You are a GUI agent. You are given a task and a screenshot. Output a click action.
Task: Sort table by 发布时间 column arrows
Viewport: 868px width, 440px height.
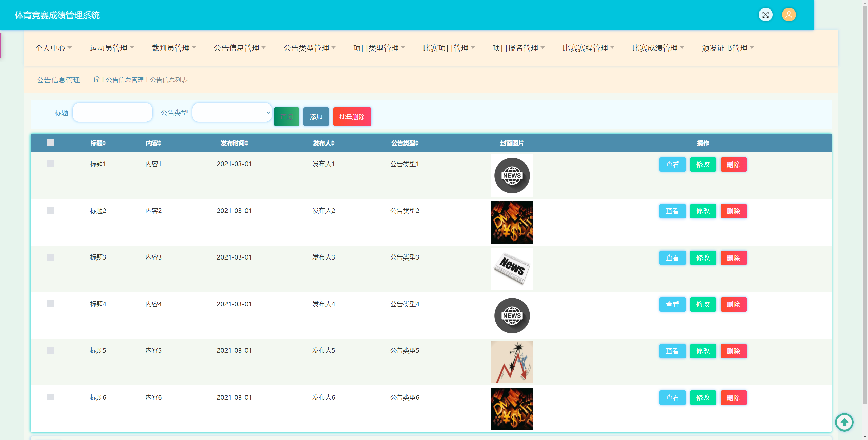[246, 143]
